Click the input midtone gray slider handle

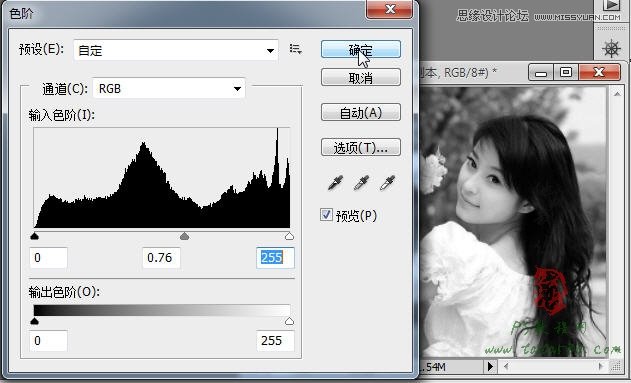pyautogui.click(x=184, y=236)
